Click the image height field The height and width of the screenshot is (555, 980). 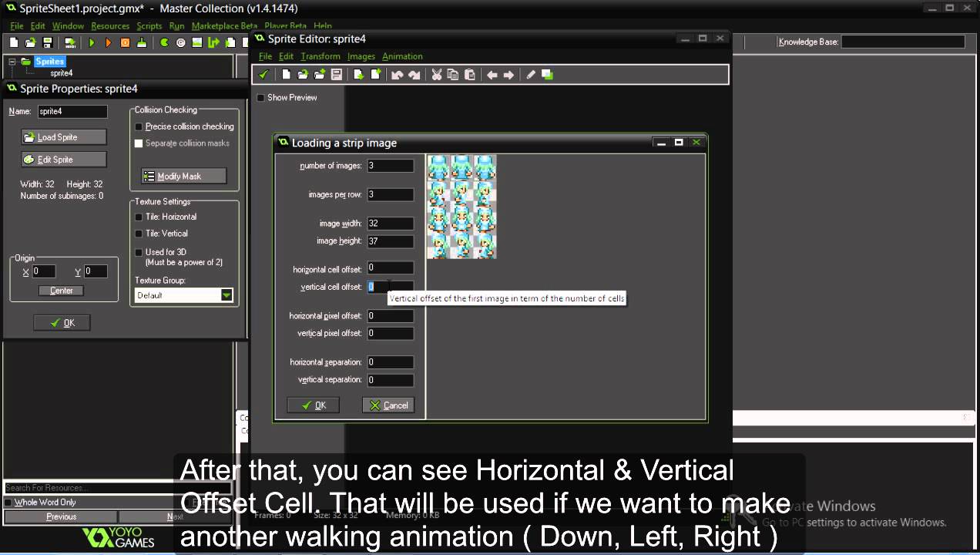[x=391, y=241]
